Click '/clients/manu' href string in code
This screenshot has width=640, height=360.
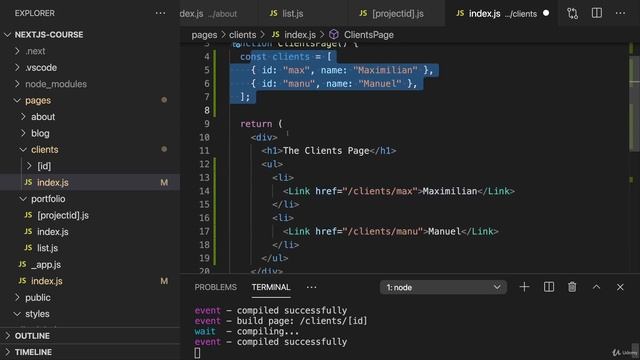383,231
